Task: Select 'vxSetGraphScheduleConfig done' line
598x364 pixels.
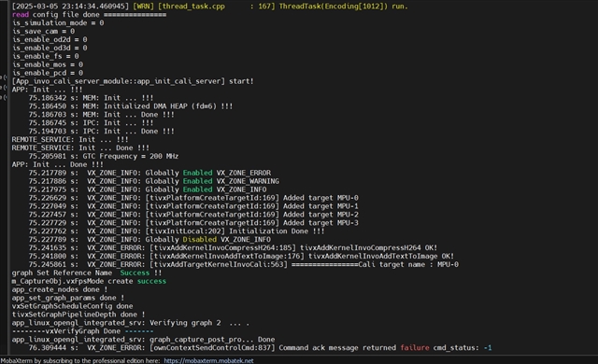Action: (x=73, y=306)
